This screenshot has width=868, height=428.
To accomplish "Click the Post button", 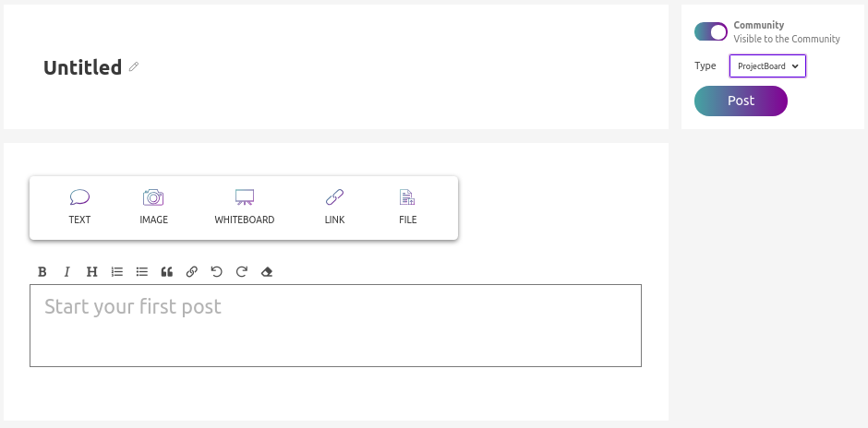I will [741, 101].
